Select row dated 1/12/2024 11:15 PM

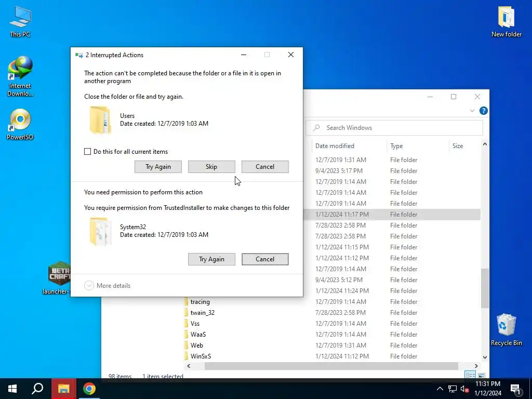click(392, 247)
